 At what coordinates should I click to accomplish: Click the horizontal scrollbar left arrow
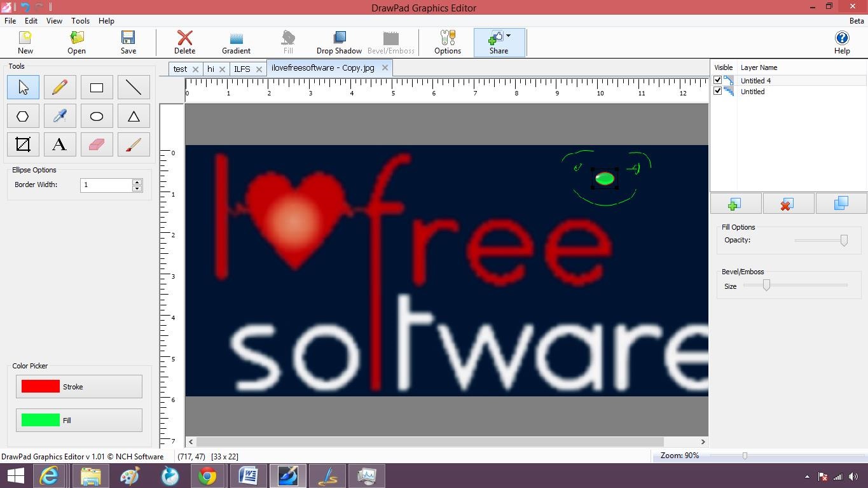point(191,442)
